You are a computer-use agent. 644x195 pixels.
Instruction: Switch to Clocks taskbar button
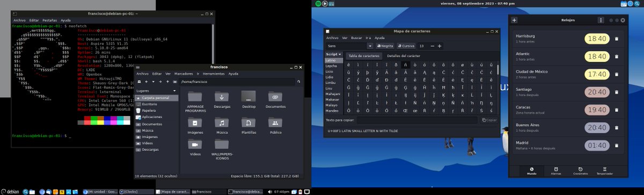point(137,191)
